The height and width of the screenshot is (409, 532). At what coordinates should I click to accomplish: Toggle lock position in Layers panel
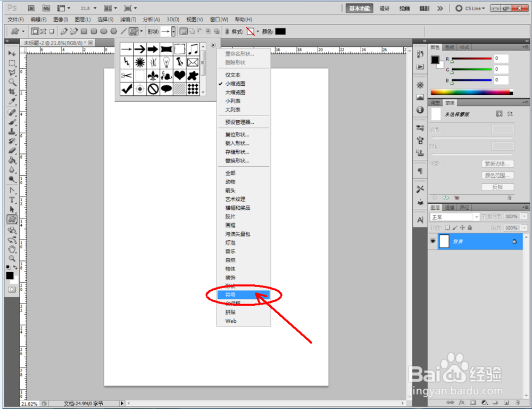coord(462,227)
